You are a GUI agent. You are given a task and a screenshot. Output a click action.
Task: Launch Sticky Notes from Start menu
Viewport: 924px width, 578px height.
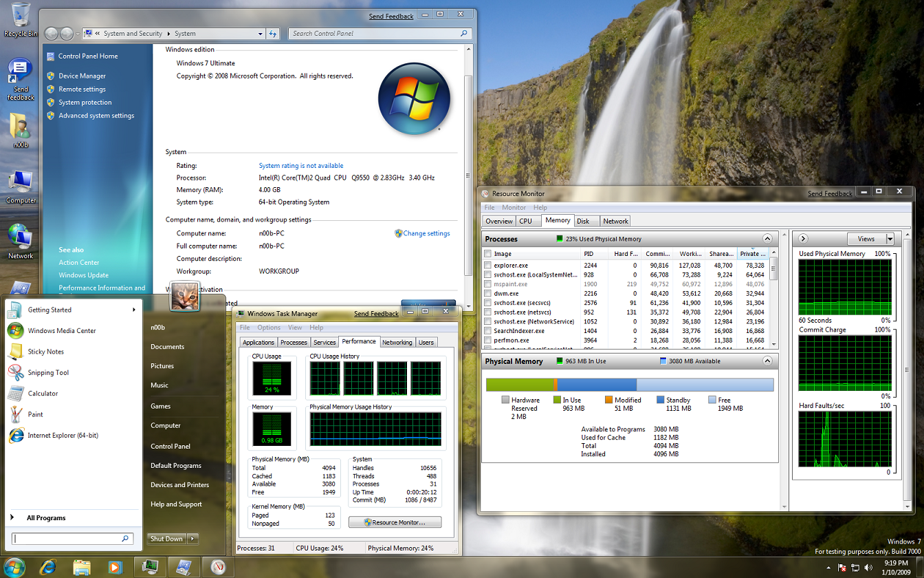click(45, 352)
